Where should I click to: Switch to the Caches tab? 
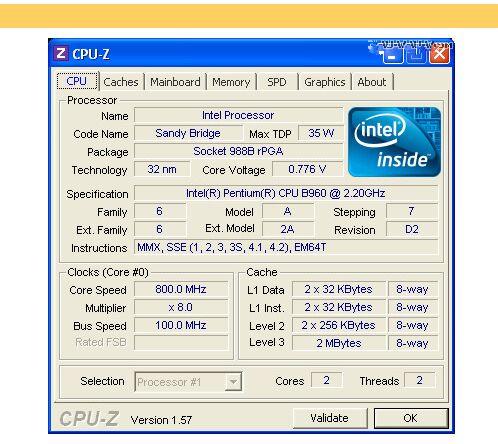[x=121, y=82]
